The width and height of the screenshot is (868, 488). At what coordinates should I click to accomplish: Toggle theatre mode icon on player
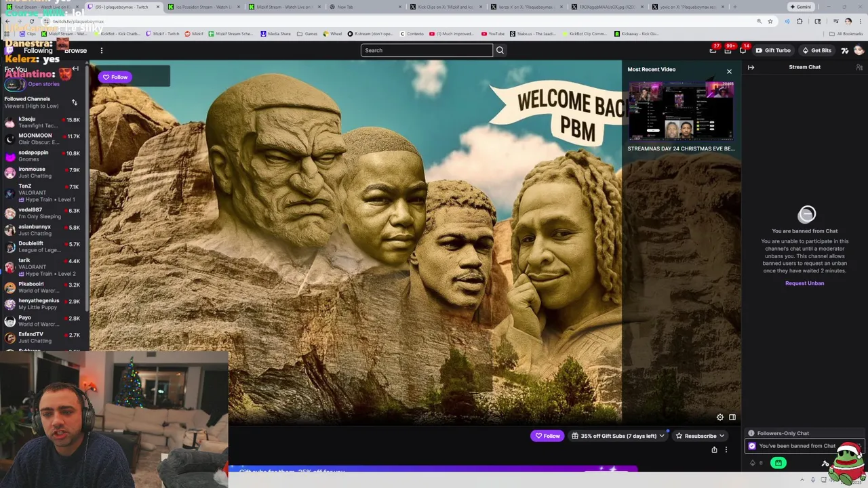point(732,417)
